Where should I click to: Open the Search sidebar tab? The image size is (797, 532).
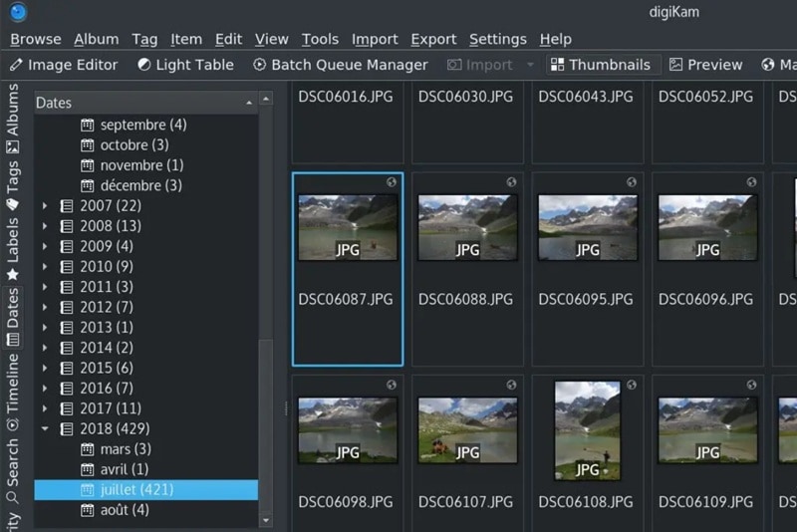(x=12, y=470)
